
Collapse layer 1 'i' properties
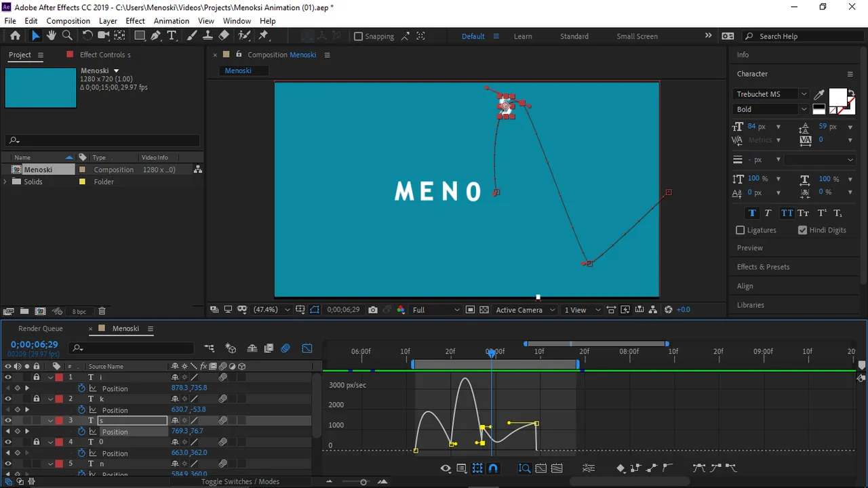pyautogui.click(x=50, y=377)
